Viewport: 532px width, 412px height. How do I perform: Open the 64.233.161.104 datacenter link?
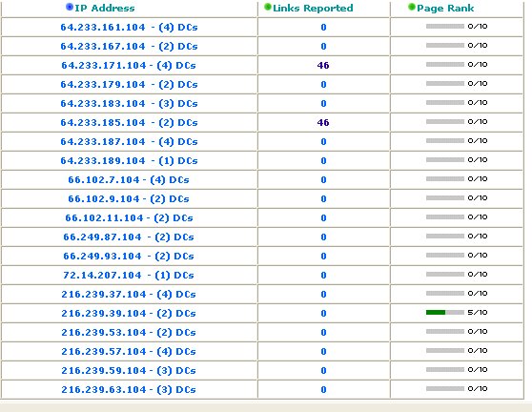(x=129, y=27)
